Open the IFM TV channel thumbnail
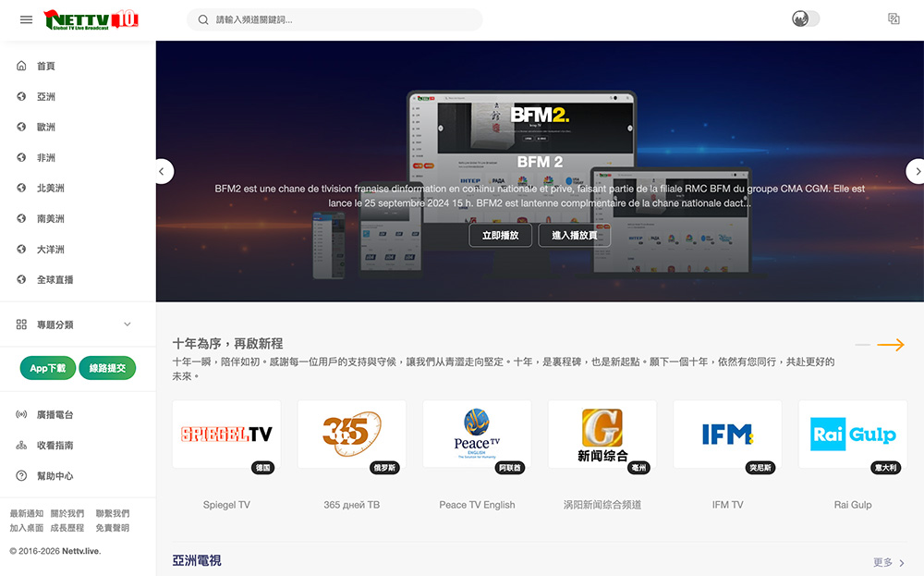The image size is (924, 576). tap(727, 435)
